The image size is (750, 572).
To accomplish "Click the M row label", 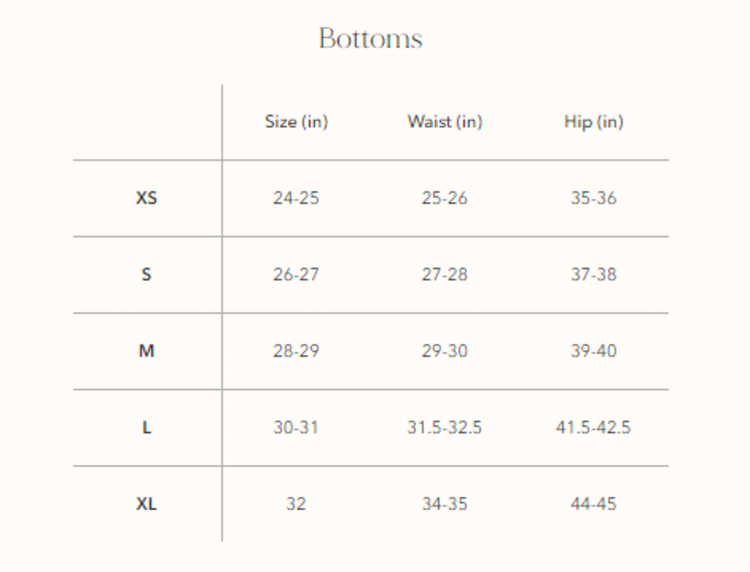I will [x=146, y=351].
